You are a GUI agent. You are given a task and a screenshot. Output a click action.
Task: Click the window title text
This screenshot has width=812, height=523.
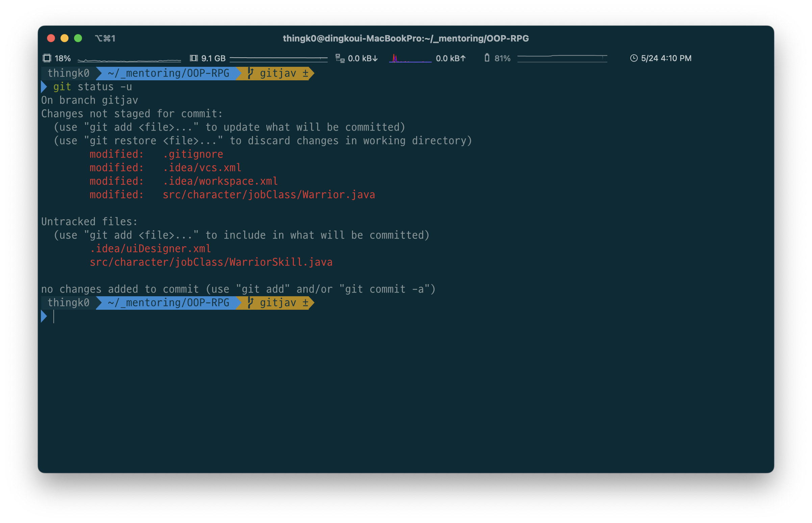405,38
